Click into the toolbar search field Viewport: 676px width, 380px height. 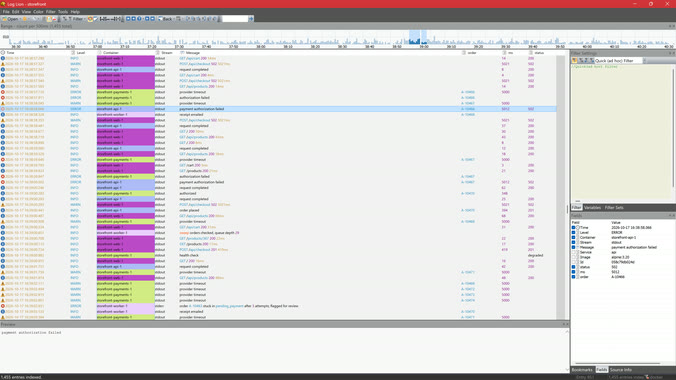235,19
